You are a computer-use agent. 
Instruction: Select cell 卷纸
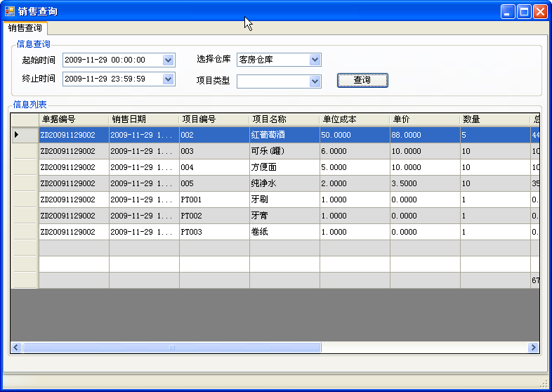pyautogui.click(x=284, y=232)
